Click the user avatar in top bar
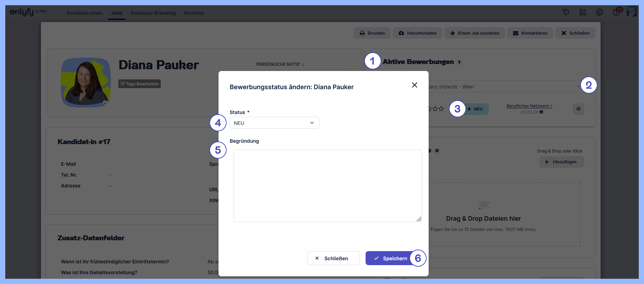The width and height of the screenshot is (644, 284). (x=632, y=12)
